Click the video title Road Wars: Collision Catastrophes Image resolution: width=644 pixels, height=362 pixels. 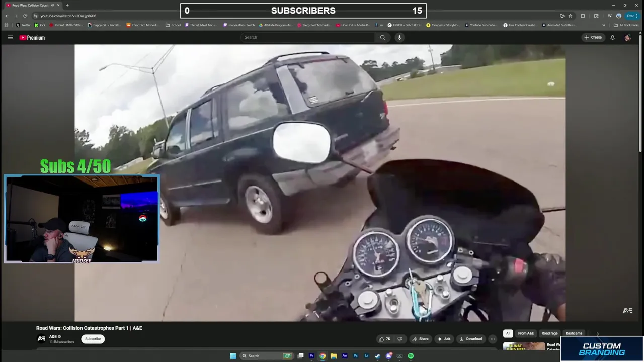tap(89, 328)
